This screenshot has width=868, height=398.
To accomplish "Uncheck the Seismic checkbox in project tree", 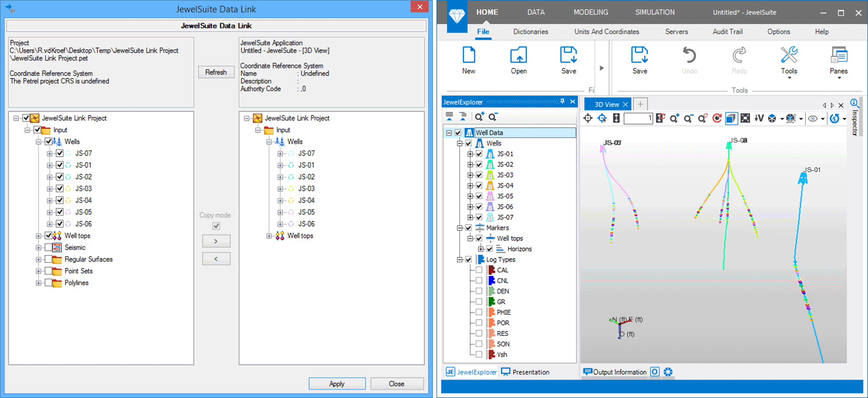I will (49, 247).
